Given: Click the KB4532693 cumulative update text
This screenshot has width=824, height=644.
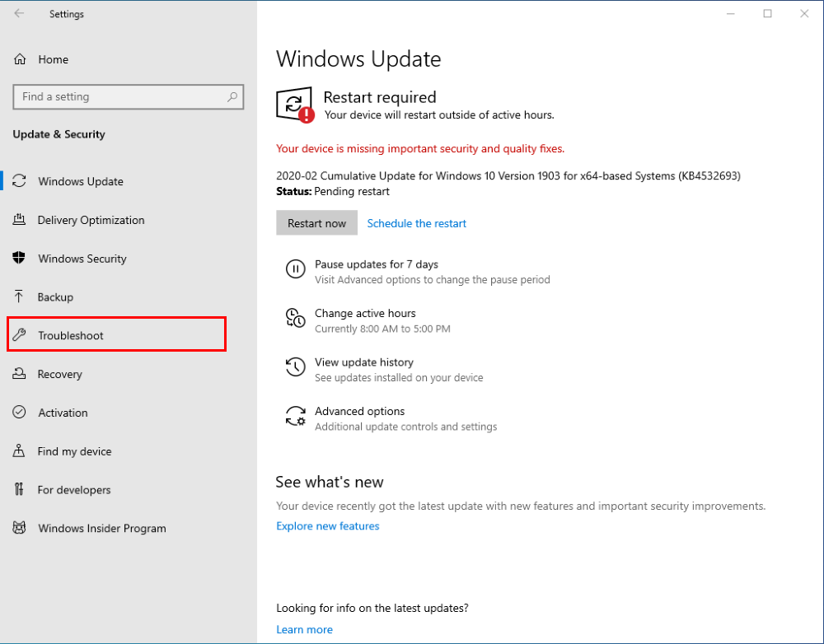Looking at the screenshot, I should (508, 175).
